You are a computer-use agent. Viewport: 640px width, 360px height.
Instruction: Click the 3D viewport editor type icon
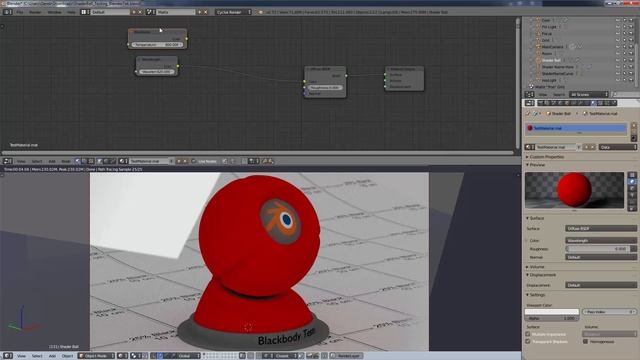pos(7,356)
